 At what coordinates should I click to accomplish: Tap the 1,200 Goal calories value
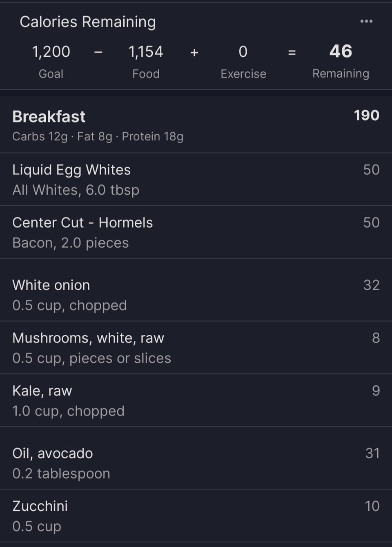pos(51,52)
